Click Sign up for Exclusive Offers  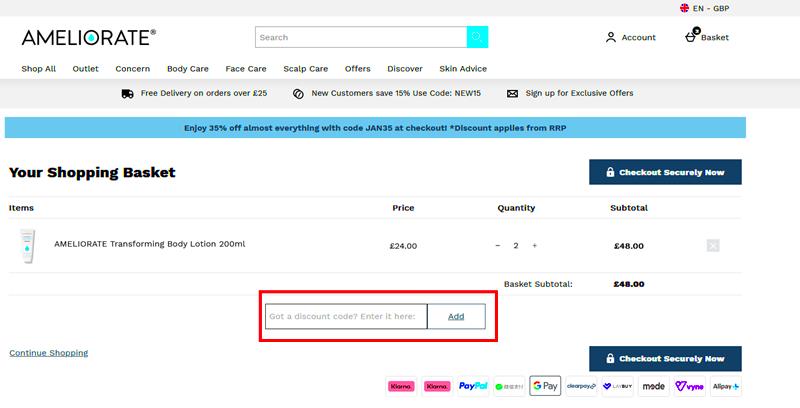(x=580, y=93)
